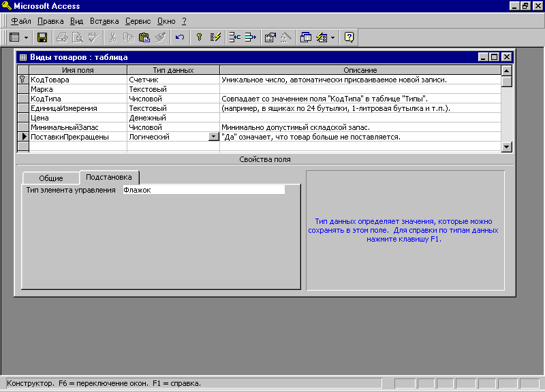Click the field name КодТипа
Image resolution: width=545 pixels, height=392 pixels.
point(78,99)
